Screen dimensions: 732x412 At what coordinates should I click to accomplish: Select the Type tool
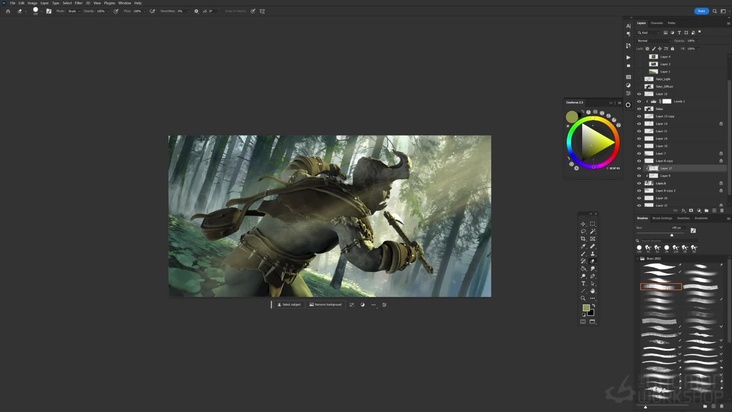pyautogui.click(x=583, y=284)
